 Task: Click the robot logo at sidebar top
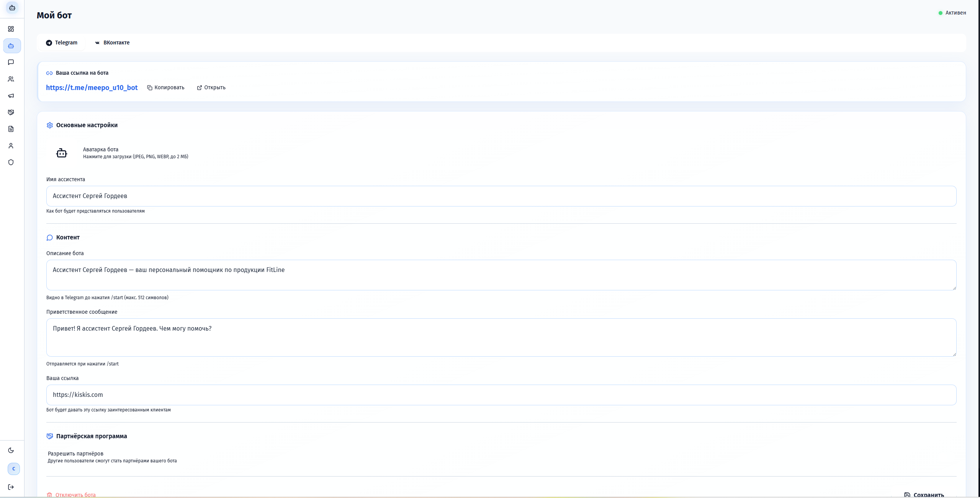pyautogui.click(x=12, y=8)
